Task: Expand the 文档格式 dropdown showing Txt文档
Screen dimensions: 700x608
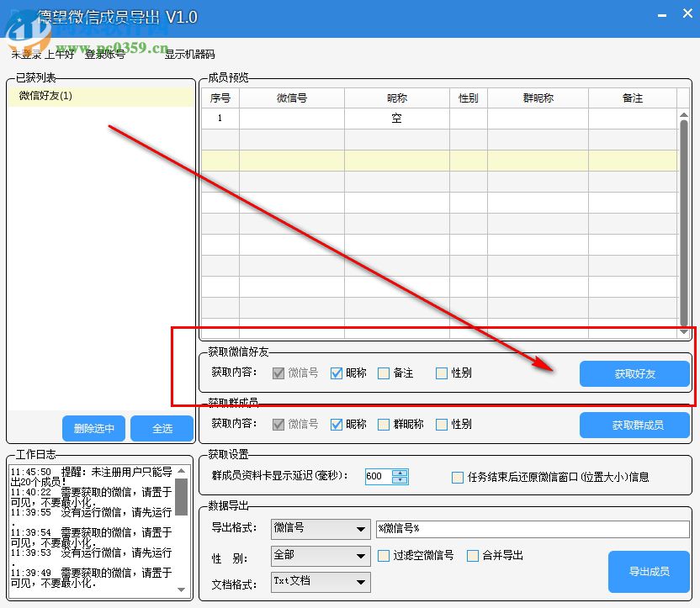Action: tap(362, 582)
